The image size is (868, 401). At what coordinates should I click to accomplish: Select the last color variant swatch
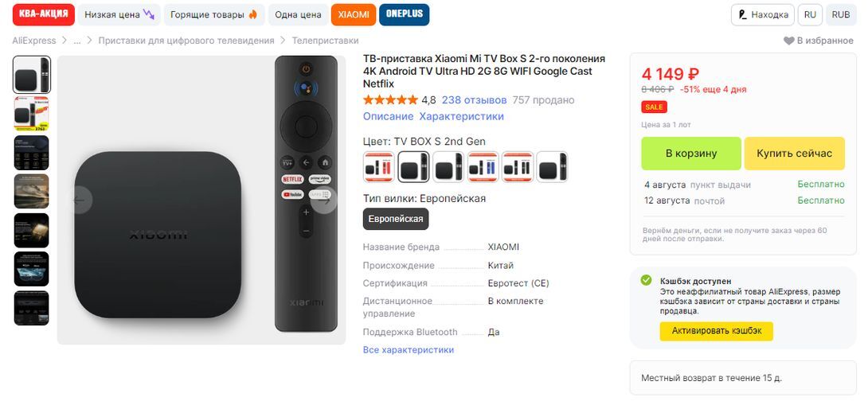coord(552,167)
